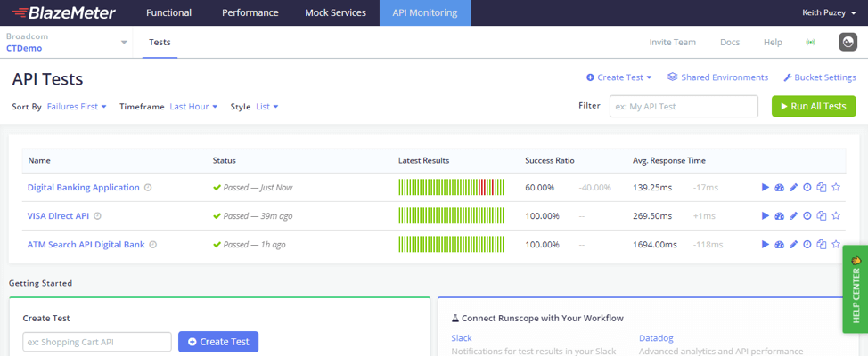Select the Tests sub-tab

coord(160,43)
